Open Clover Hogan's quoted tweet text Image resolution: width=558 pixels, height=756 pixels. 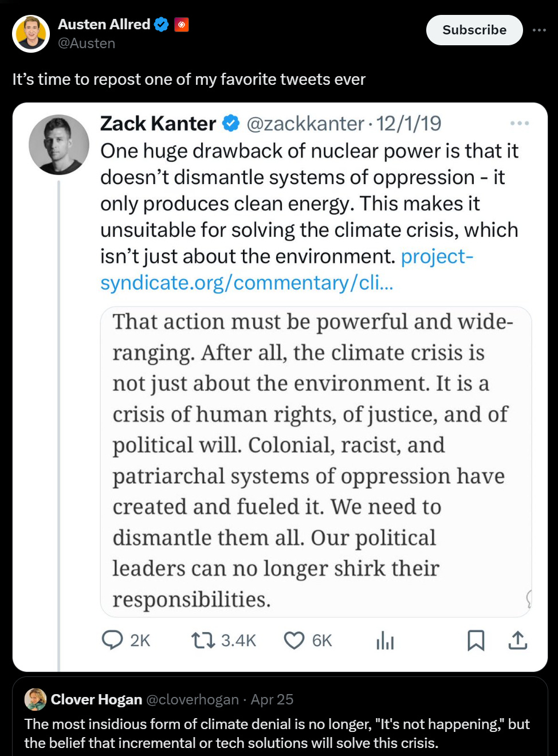point(277,733)
